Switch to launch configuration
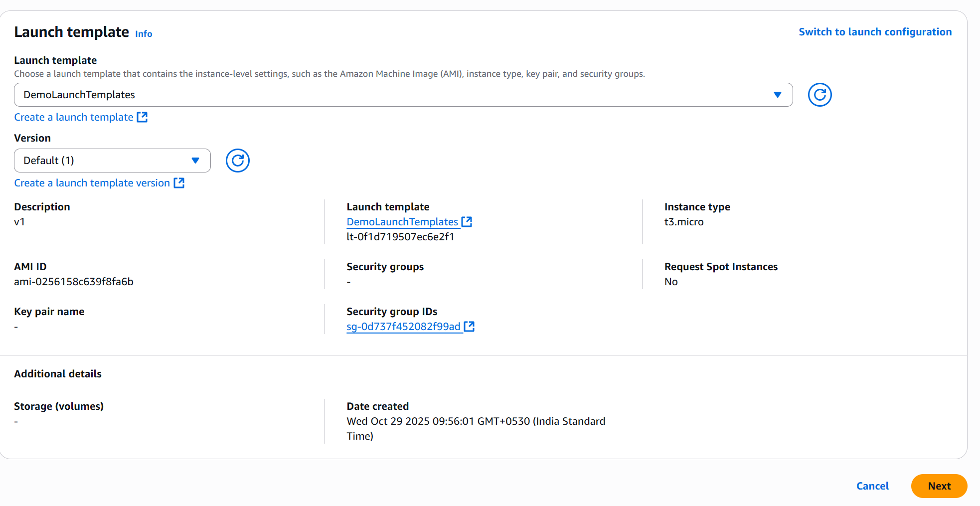The image size is (980, 506). [x=875, y=32]
